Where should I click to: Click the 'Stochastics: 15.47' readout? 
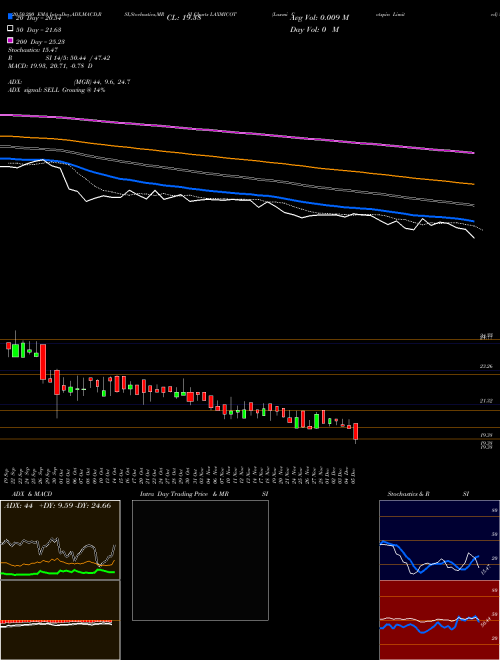coord(33,50)
